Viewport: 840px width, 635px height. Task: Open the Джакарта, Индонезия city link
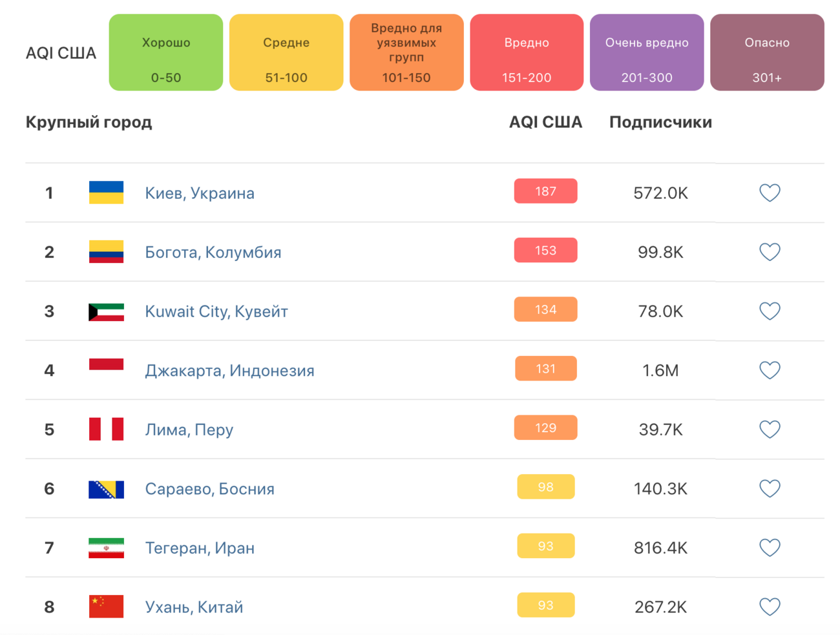229,371
